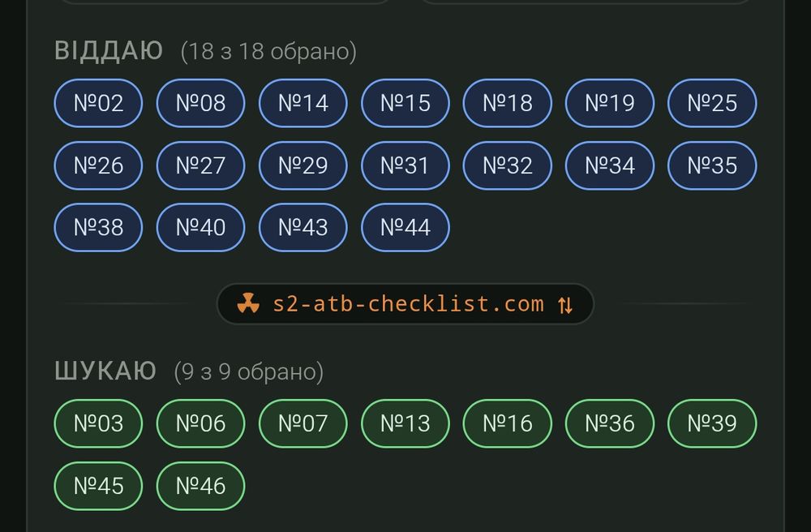Screen dimensions: 811x532
Task: Toggle sticker №32 chip
Action: pos(508,165)
